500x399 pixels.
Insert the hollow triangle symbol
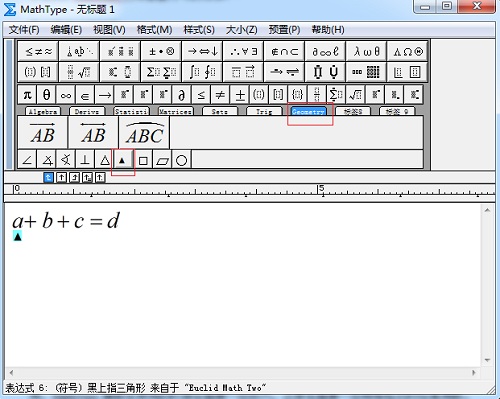[x=105, y=160]
